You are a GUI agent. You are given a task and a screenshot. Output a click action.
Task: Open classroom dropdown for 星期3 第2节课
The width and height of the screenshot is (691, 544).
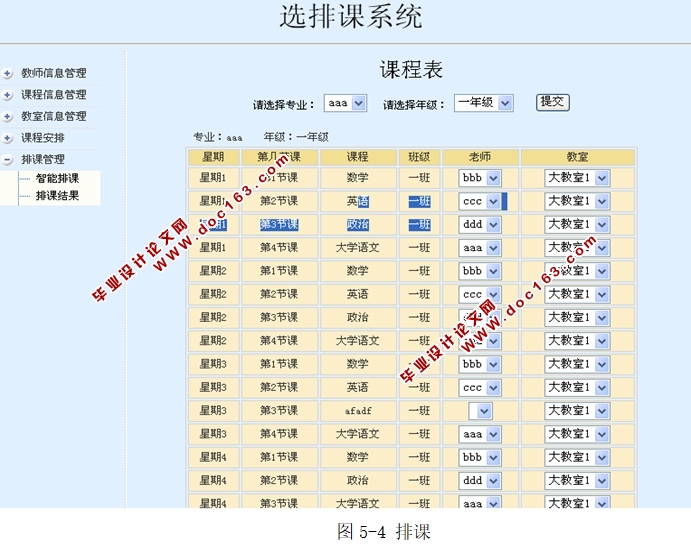[577, 388]
